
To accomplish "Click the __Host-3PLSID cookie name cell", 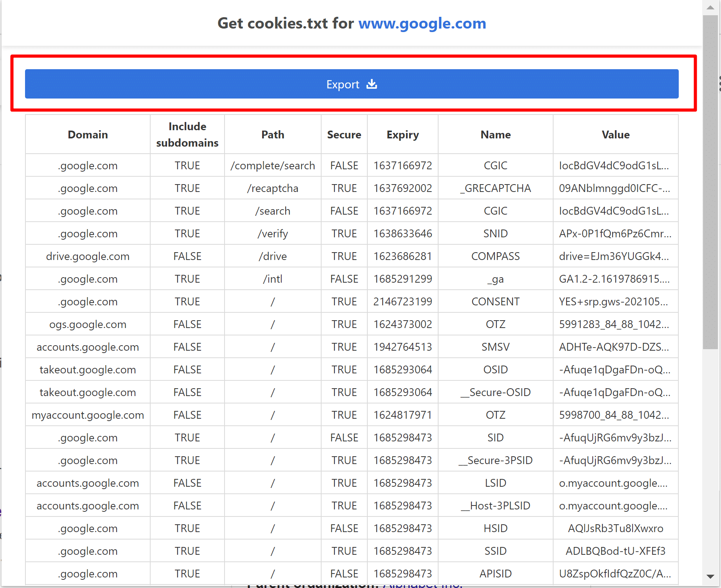I will [495, 506].
